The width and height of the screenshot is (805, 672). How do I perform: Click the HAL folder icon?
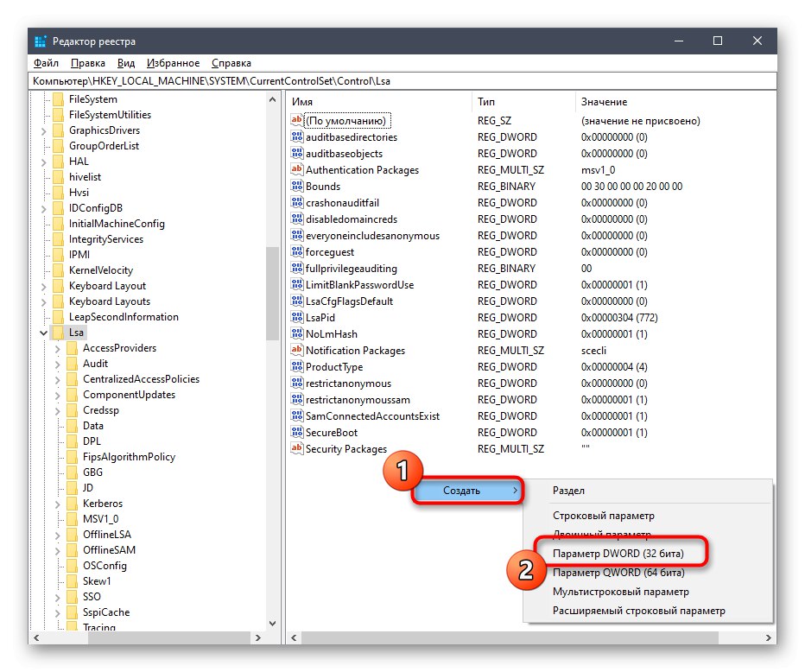[x=59, y=162]
